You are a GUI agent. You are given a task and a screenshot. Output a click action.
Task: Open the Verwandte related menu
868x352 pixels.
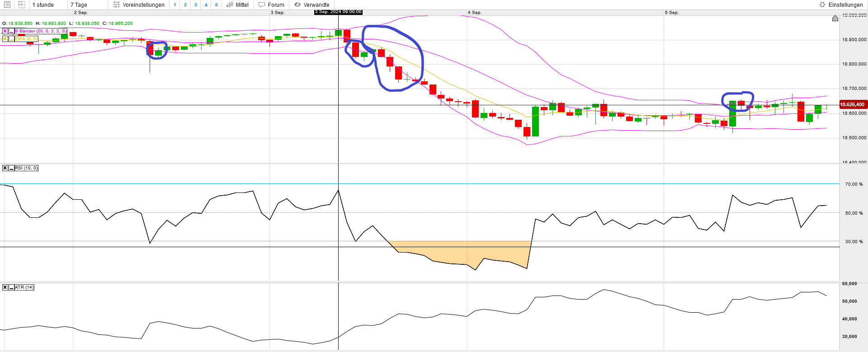click(312, 5)
